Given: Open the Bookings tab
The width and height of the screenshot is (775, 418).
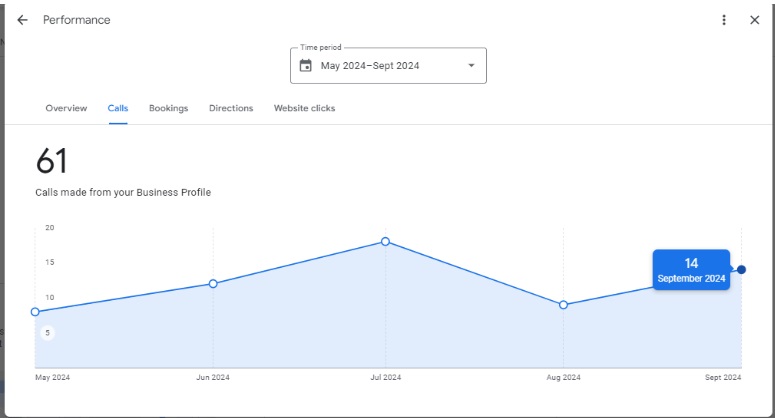Looking at the screenshot, I should coord(169,108).
